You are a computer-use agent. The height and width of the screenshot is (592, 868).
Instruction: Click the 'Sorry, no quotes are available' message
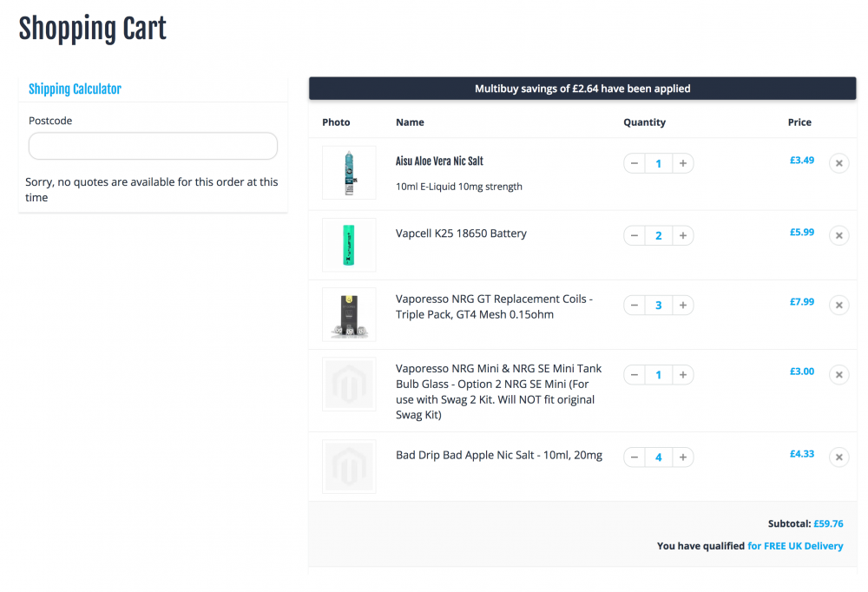[x=152, y=190]
